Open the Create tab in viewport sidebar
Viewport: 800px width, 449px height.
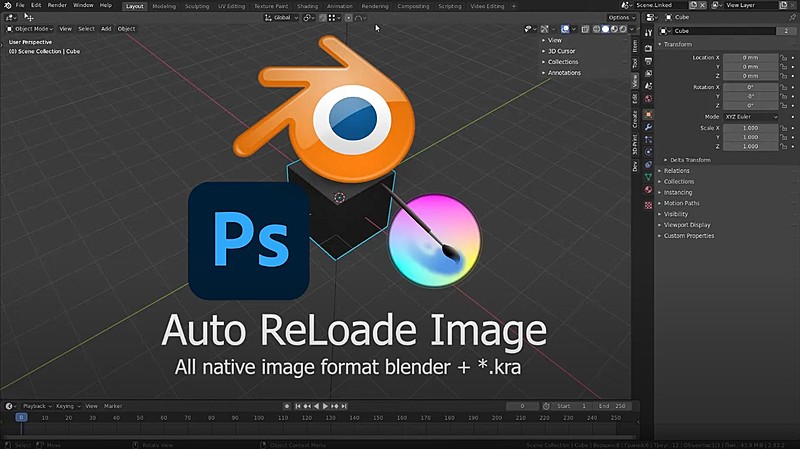click(635, 119)
